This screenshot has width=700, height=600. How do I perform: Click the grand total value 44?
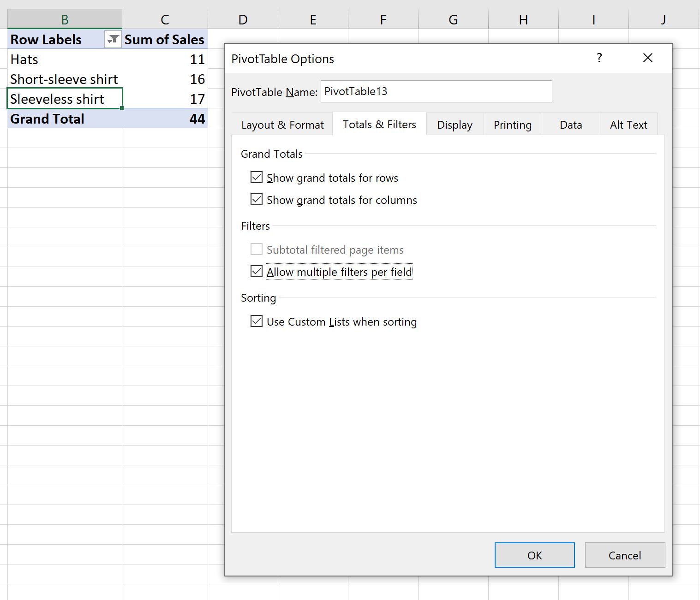pyautogui.click(x=165, y=119)
